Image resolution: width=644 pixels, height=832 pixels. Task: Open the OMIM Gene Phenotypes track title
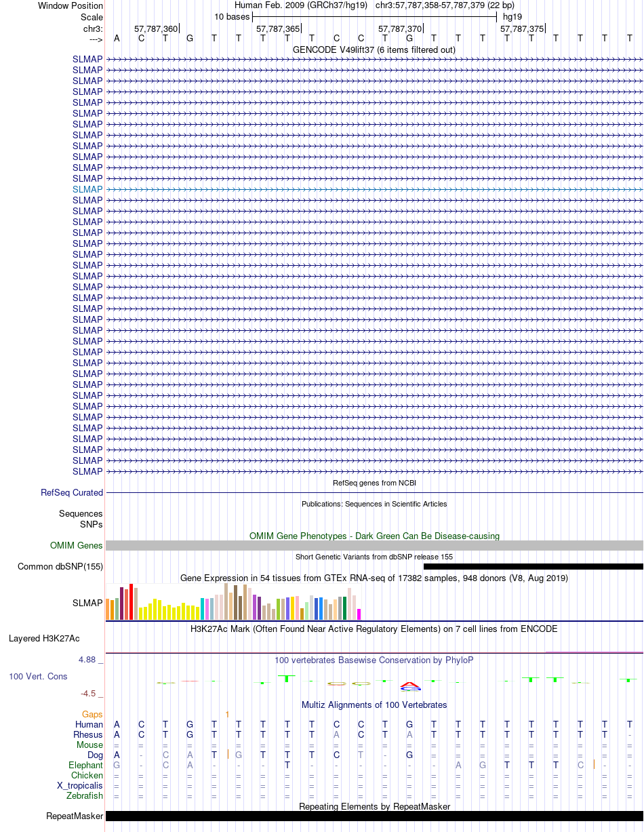374,536
